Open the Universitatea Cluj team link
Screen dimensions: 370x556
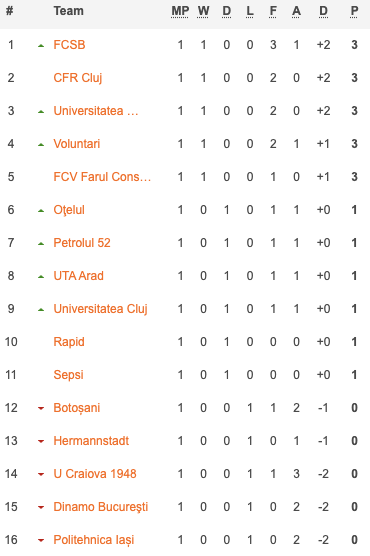100,309
